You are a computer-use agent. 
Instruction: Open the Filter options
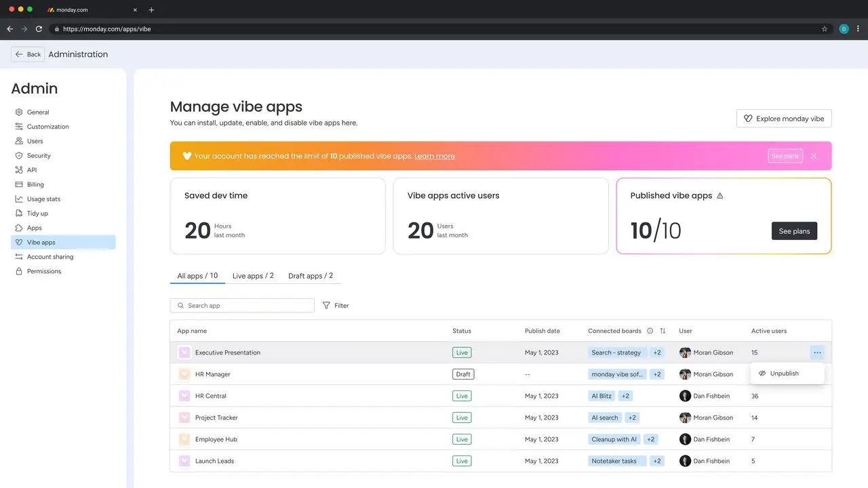click(x=336, y=306)
